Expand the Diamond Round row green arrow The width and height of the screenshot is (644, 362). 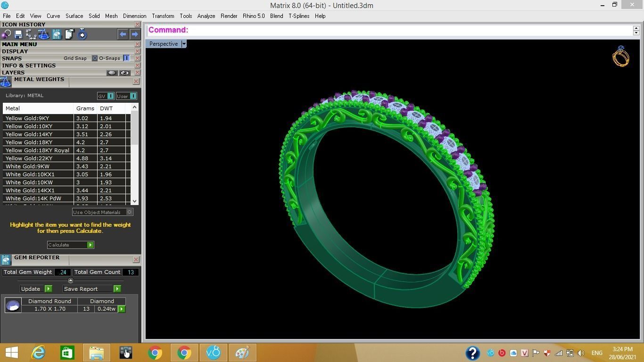coord(122,309)
